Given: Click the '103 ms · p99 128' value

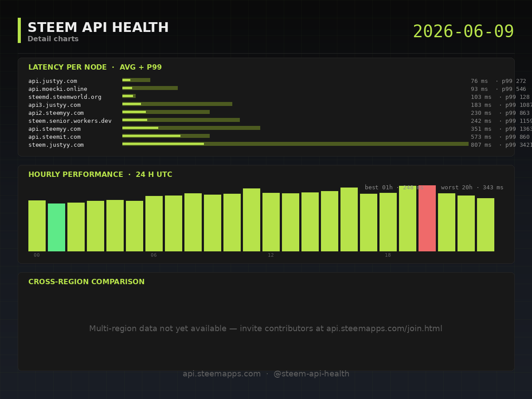Looking at the screenshot, I should pos(500,97).
